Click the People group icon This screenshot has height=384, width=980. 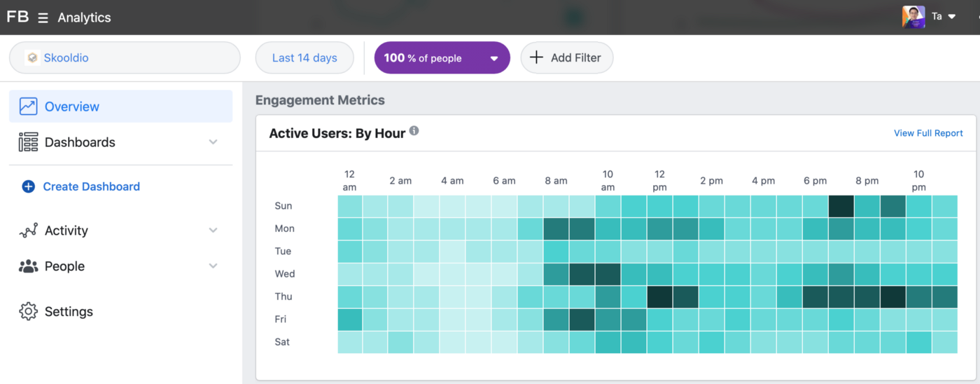pos(29,266)
